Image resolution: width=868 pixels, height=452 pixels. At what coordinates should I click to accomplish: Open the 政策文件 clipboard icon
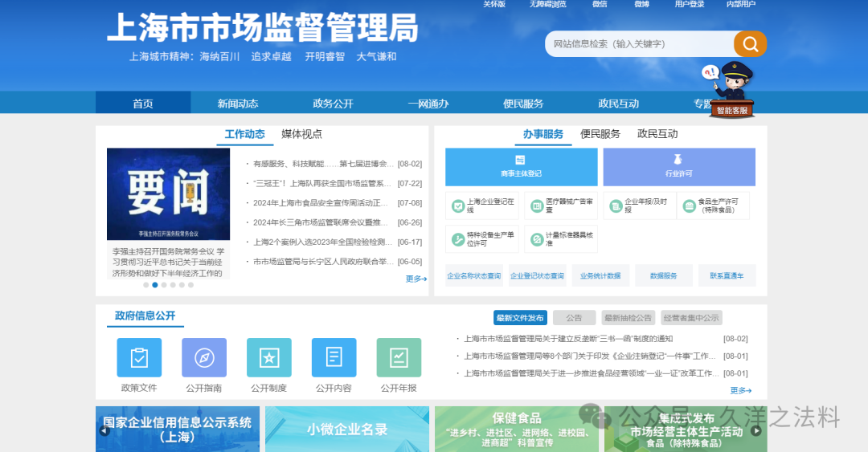[x=139, y=357]
